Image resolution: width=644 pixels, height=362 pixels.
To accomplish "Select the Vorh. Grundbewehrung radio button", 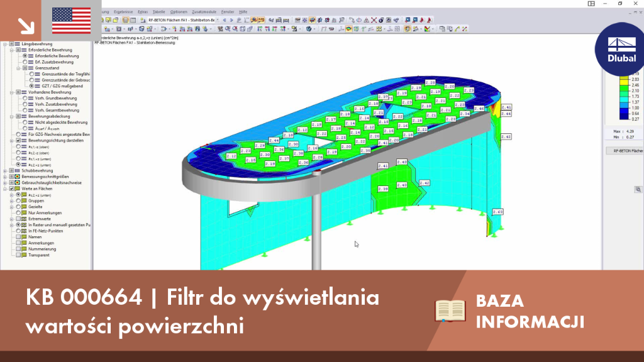I will (25, 98).
